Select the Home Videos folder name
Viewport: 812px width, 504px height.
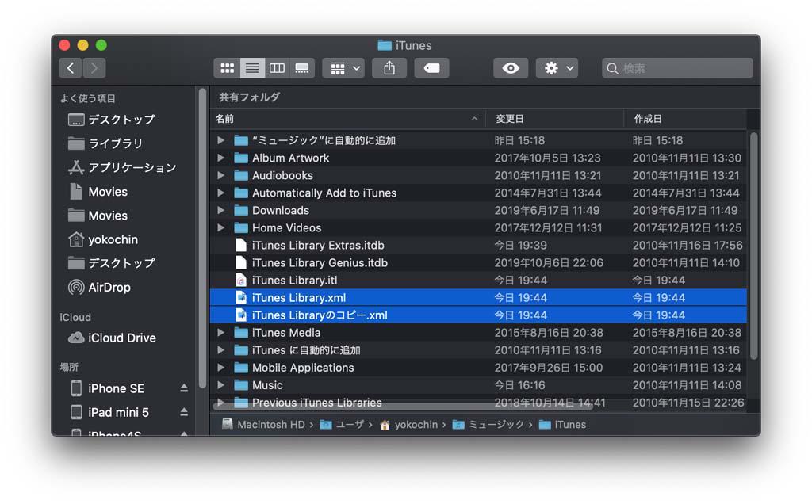[287, 227]
